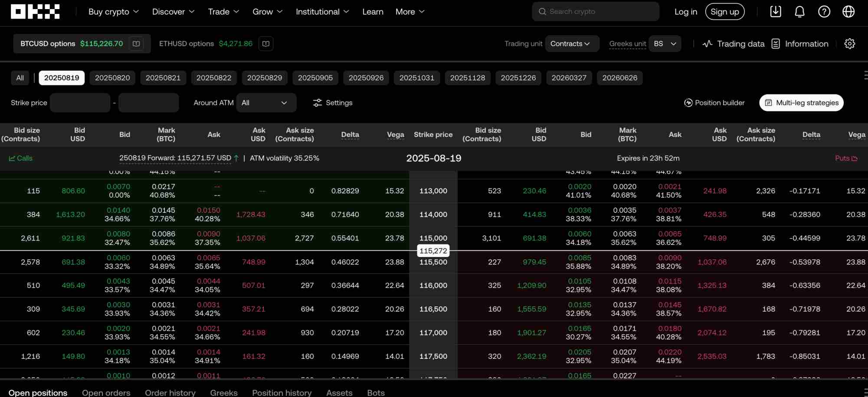Open the app download icon

click(776, 12)
